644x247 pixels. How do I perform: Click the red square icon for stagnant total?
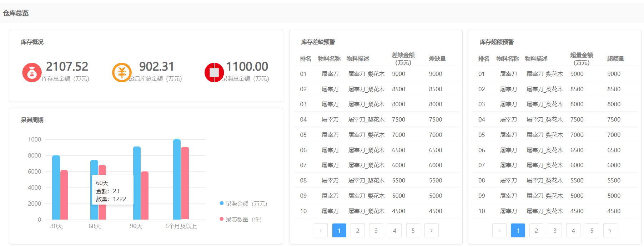click(x=214, y=73)
